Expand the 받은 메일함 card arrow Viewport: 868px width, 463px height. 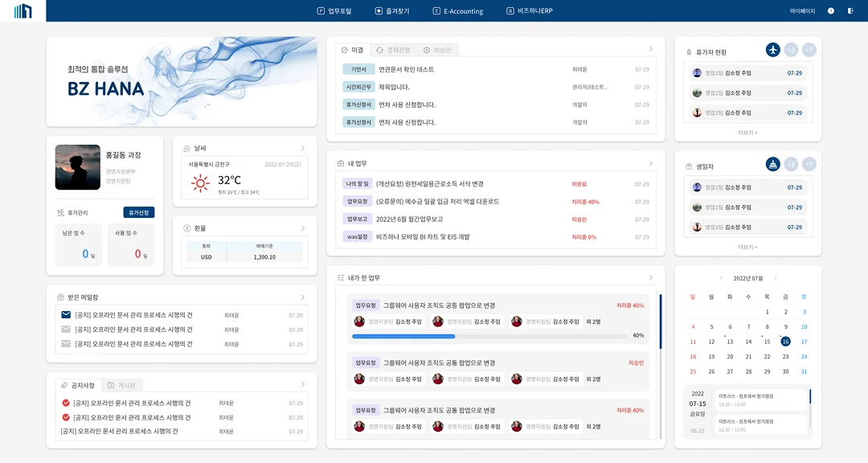303,297
